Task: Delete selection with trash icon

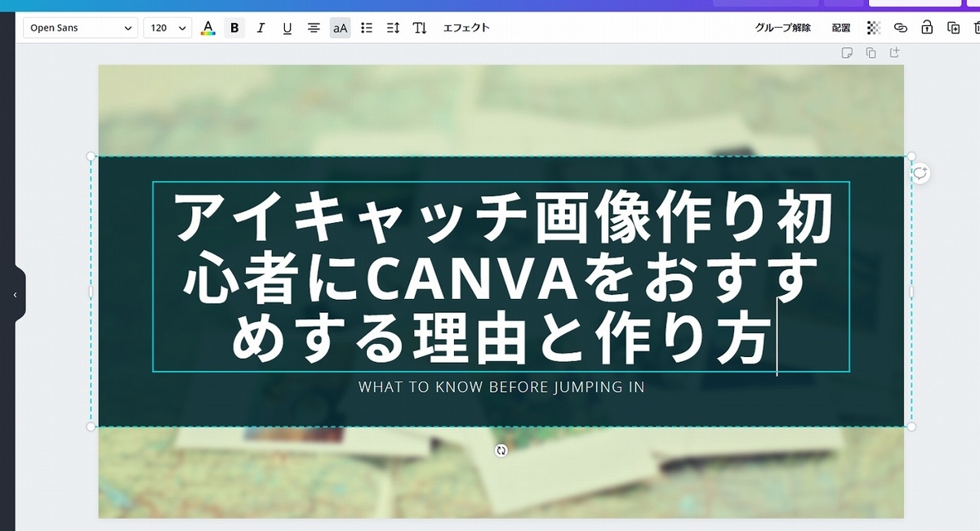Action: pos(976,28)
